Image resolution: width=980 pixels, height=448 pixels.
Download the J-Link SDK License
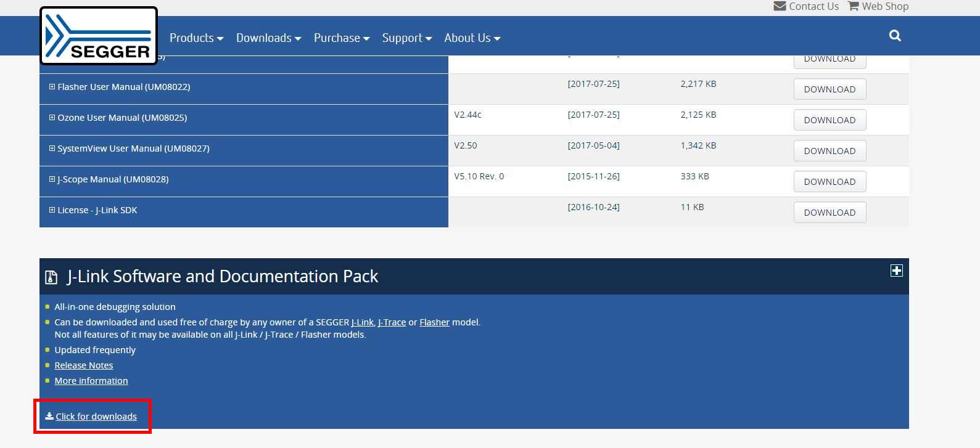tap(830, 213)
